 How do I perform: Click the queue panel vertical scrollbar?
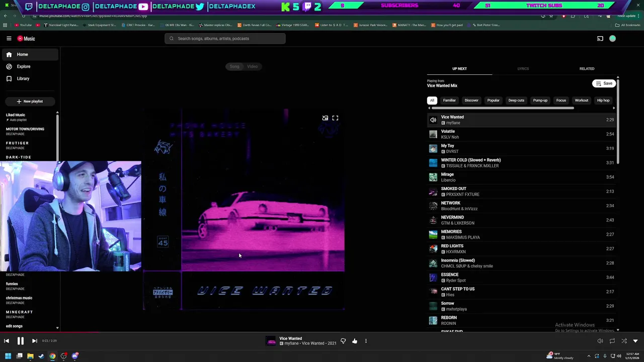click(x=617, y=121)
